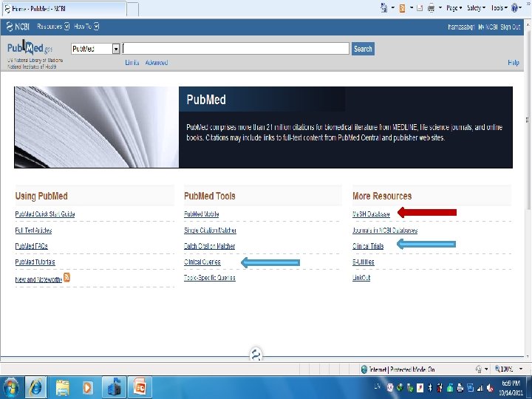Click the Search button
532x399 pixels.
click(x=363, y=49)
